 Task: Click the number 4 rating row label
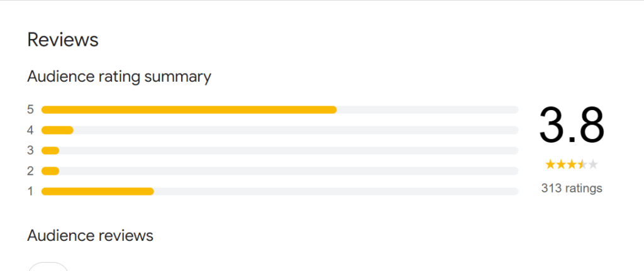(30, 130)
